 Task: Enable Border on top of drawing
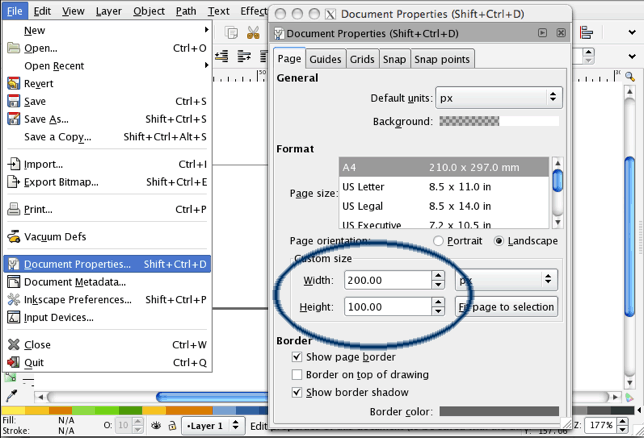[x=297, y=374]
